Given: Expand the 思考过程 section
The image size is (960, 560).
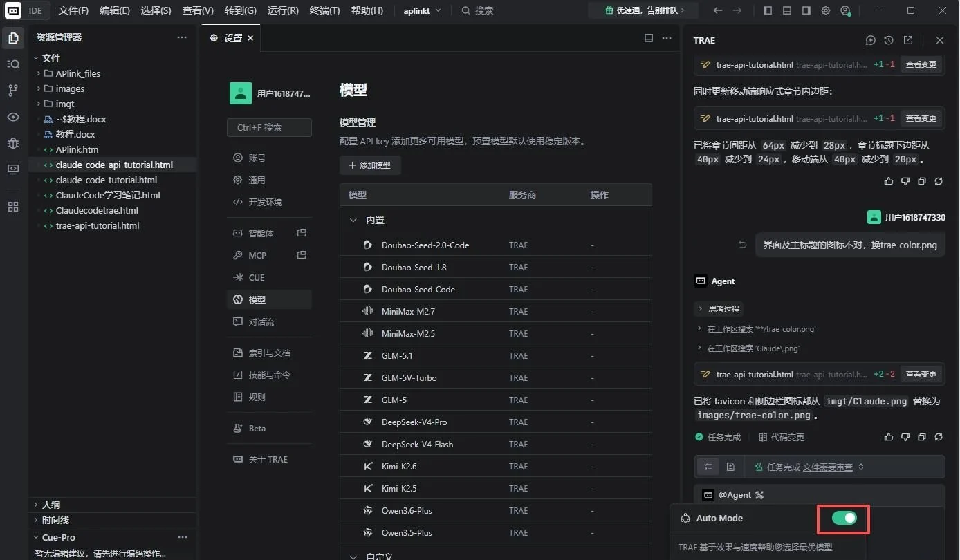Looking at the screenshot, I should [719, 309].
